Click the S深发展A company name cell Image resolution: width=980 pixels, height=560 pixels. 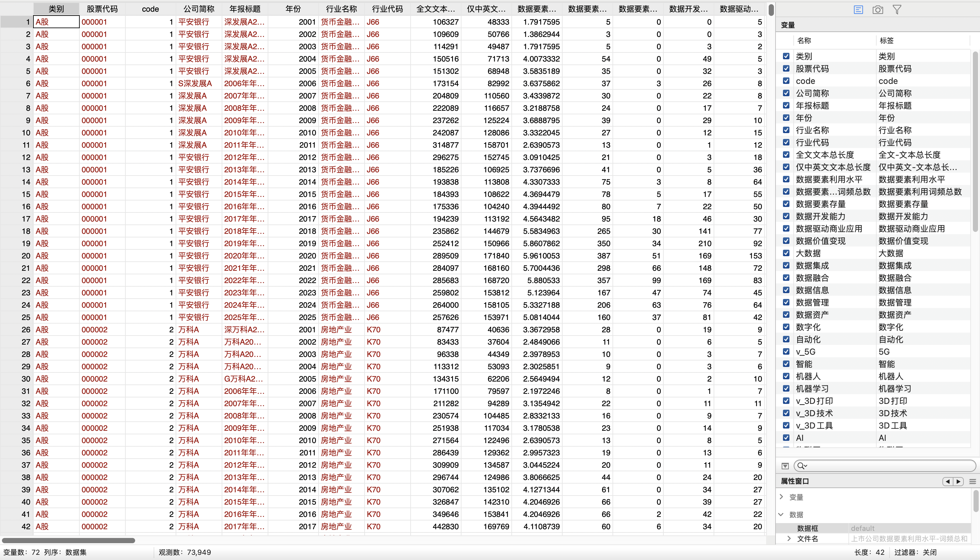pos(199,84)
